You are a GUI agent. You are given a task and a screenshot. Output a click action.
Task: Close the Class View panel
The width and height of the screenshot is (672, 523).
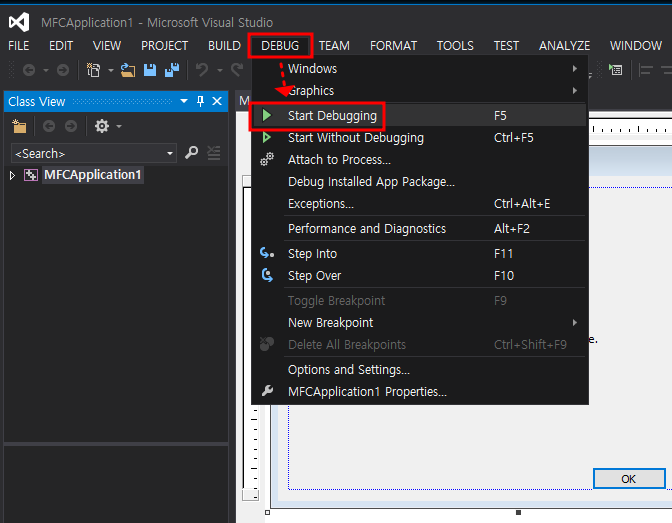point(217,101)
